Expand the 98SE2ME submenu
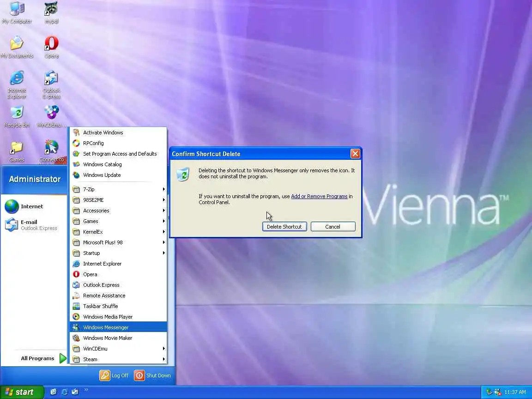 click(x=118, y=200)
